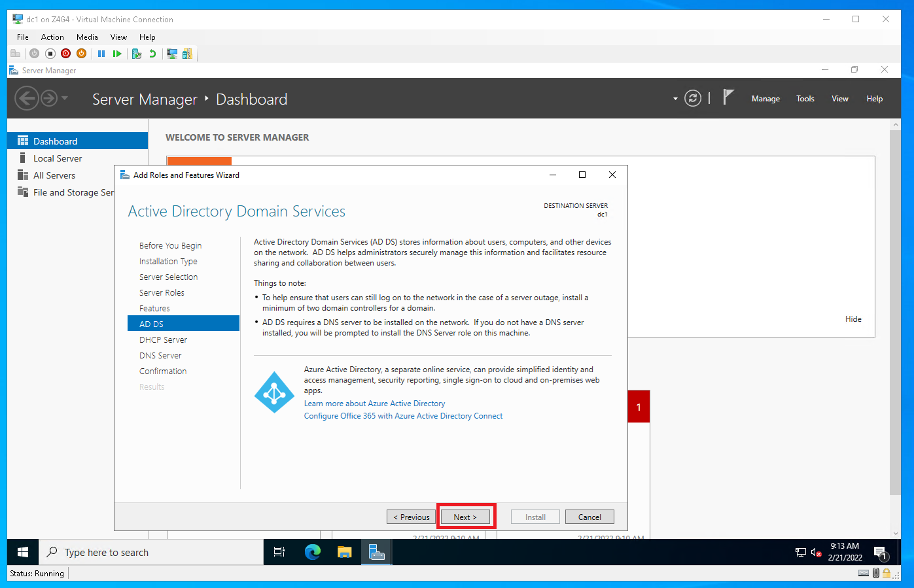Click the keyboard icon in VM status bar
This screenshot has width=914, height=588.
tap(864, 573)
